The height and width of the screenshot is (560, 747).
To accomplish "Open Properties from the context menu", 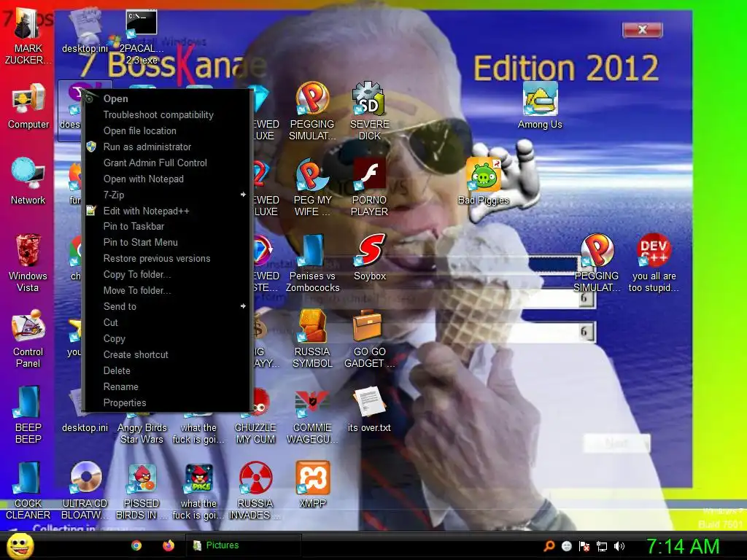I will point(167,402).
